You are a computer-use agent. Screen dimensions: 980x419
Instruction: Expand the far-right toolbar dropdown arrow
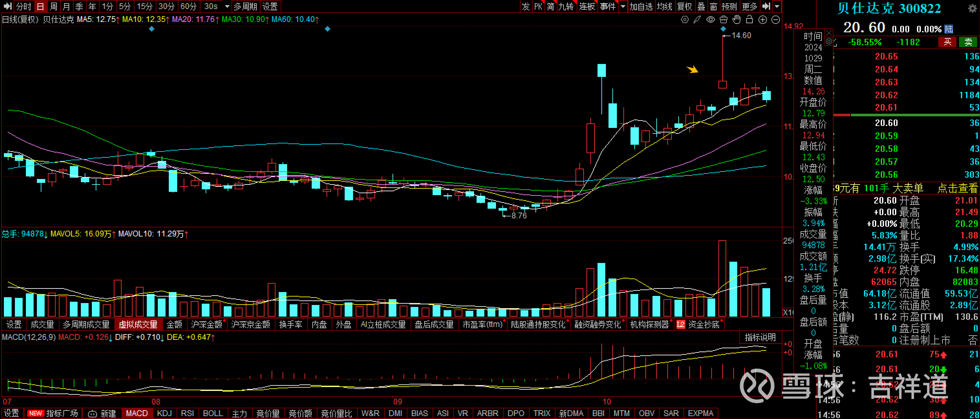point(777,6)
